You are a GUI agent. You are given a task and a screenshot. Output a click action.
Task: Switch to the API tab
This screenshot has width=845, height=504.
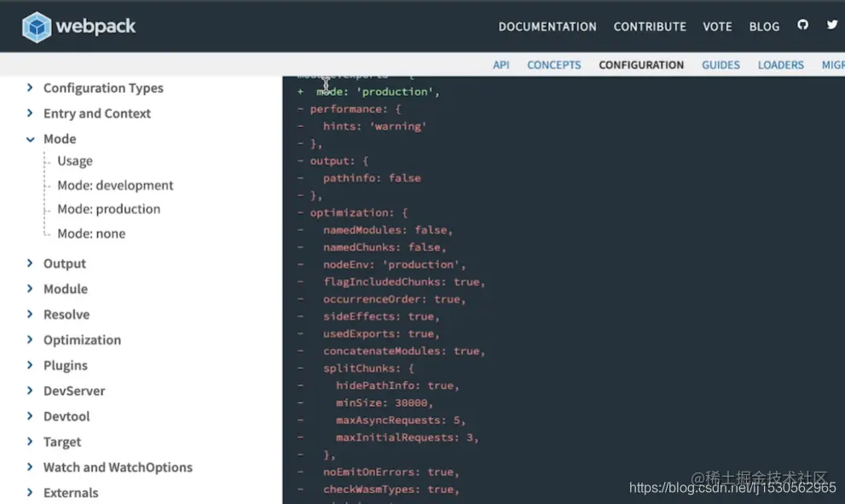(501, 65)
